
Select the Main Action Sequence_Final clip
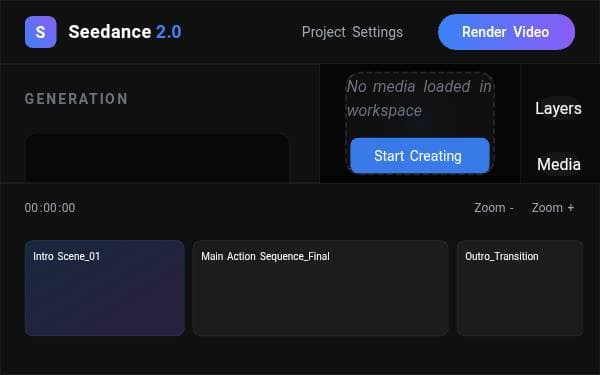click(x=320, y=288)
